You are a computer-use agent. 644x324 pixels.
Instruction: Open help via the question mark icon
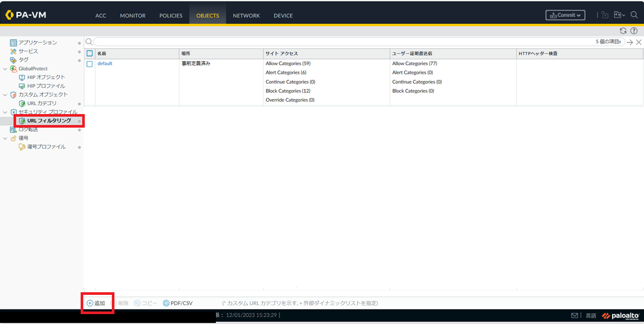pyautogui.click(x=634, y=31)
